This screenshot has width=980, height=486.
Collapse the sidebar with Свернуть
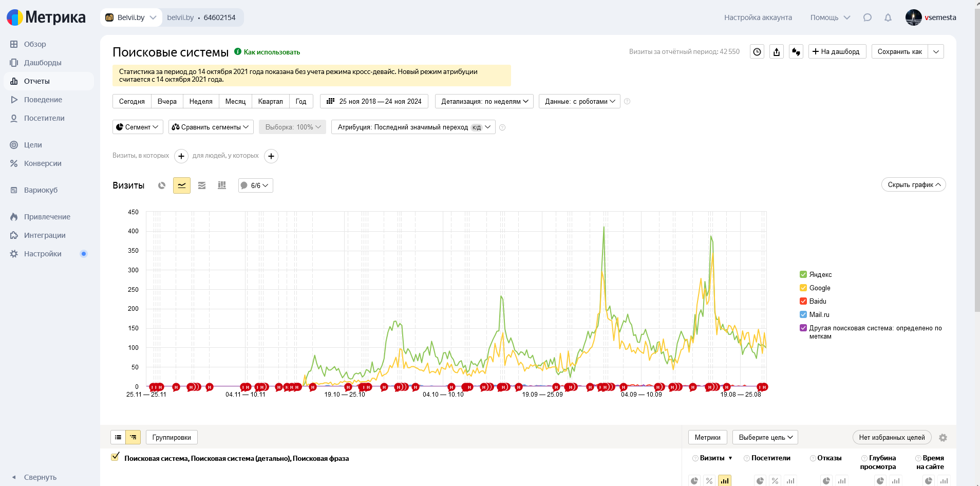click(x=40, y=477)
